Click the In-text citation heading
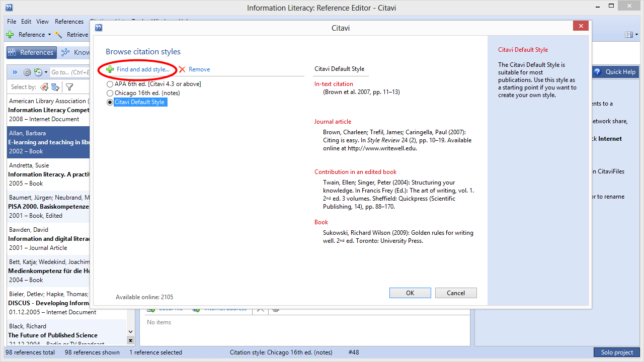The height and width of the screenshot is (362, 644). (x=334, y=84)
